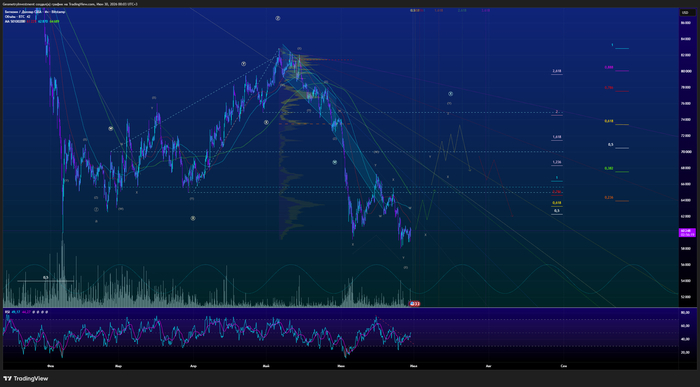Select the 0.5 volume ruler label at left
Image resolution: width=700 pixels, height=387 pixels.
tap(46, 277)
